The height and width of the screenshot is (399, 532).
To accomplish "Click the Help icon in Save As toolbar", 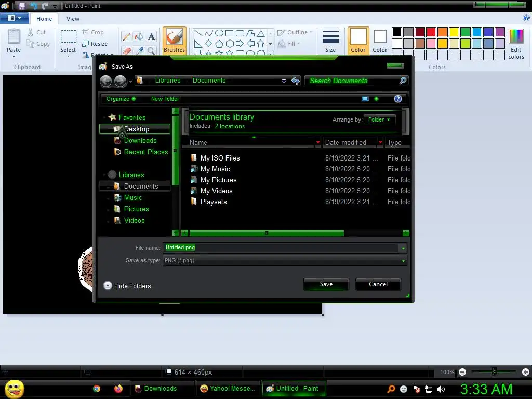I will (x=397, y=99).
